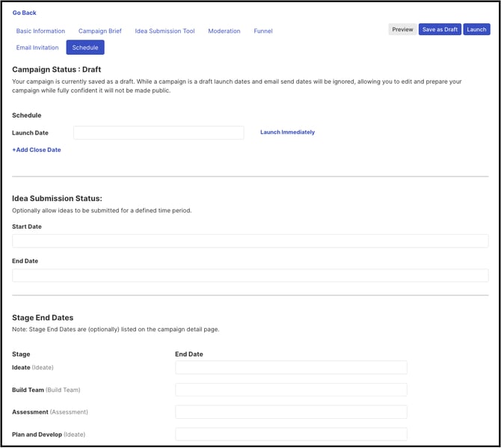
Task: Select the Schedule tab
Action: (x=85, y=47)
